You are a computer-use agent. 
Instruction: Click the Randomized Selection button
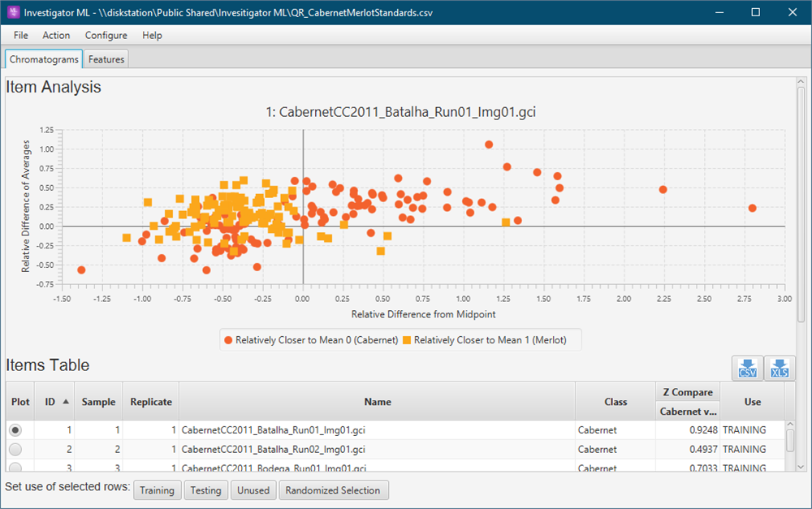pos(333,490)
